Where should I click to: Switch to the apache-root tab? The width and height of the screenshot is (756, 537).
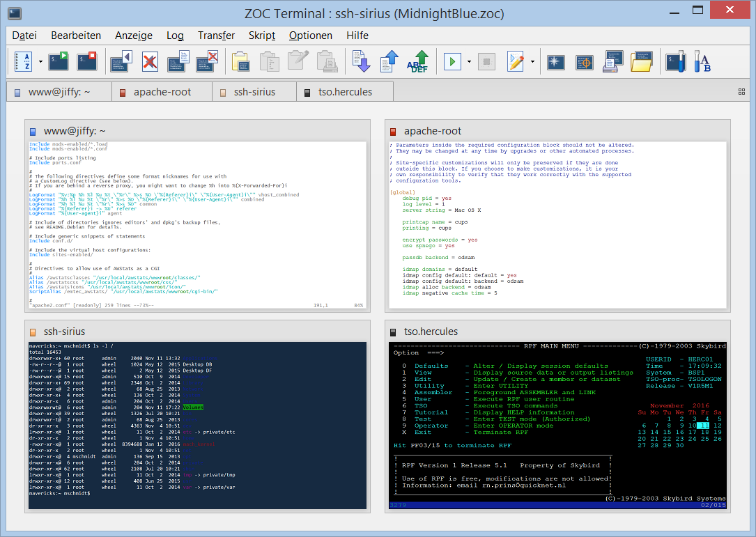(164, 92)
